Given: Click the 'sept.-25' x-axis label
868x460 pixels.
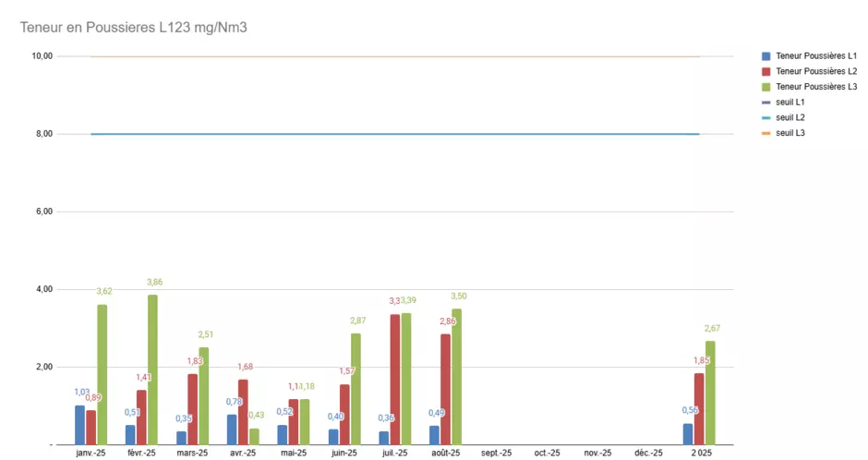Looking at the screenshot, I should [496, 454].
